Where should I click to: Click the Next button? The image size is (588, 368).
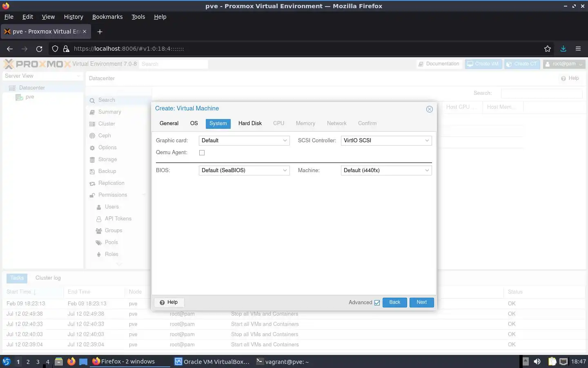tap(422, 303)
